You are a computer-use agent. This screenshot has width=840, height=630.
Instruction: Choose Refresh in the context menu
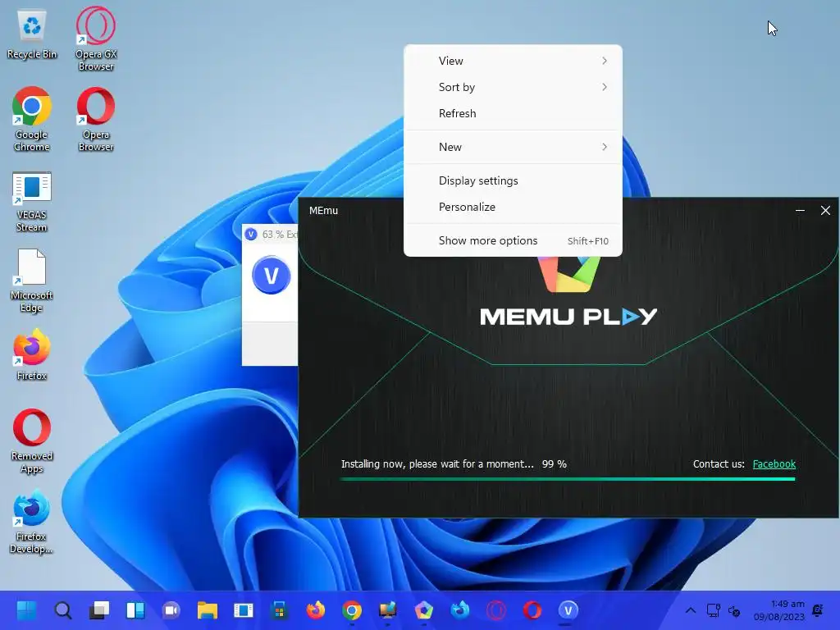[x=513, y=113]
